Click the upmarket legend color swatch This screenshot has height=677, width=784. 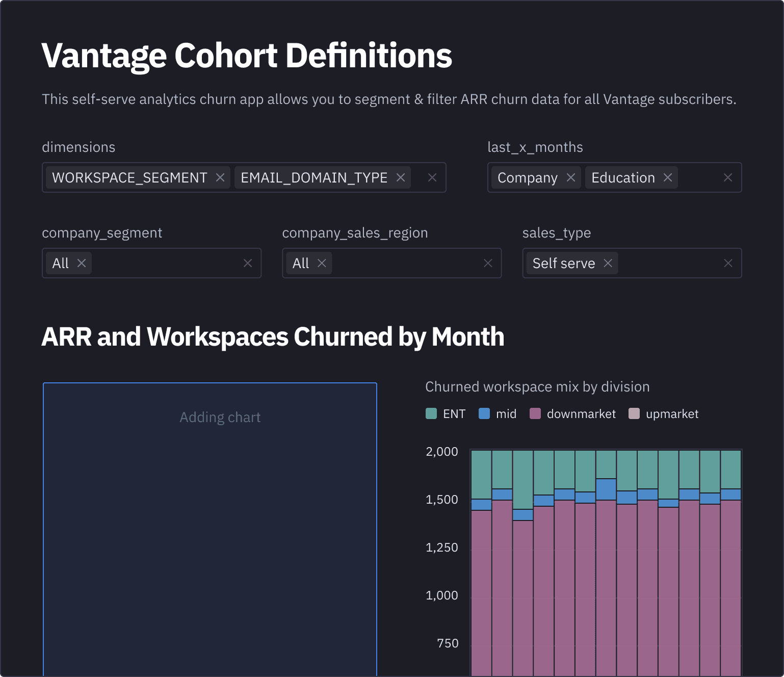[x=634, y=413]
